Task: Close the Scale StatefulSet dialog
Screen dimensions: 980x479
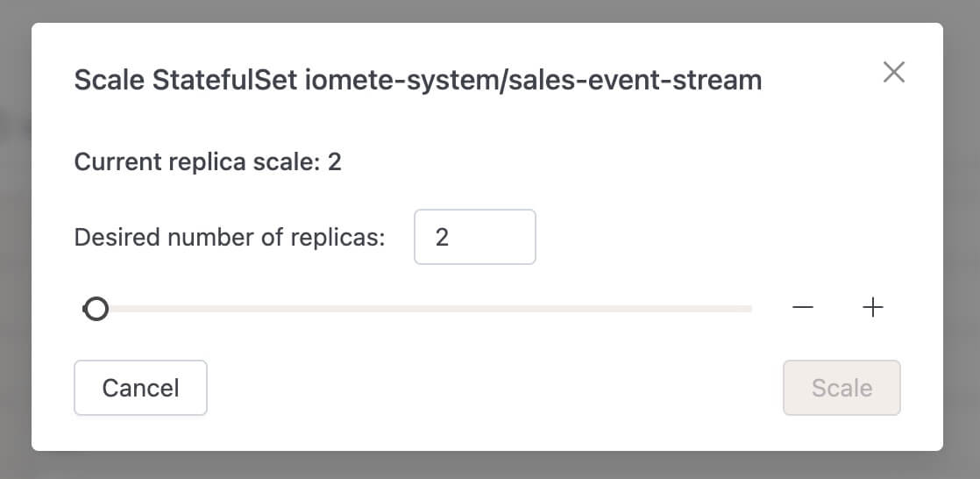Action: 894,73
